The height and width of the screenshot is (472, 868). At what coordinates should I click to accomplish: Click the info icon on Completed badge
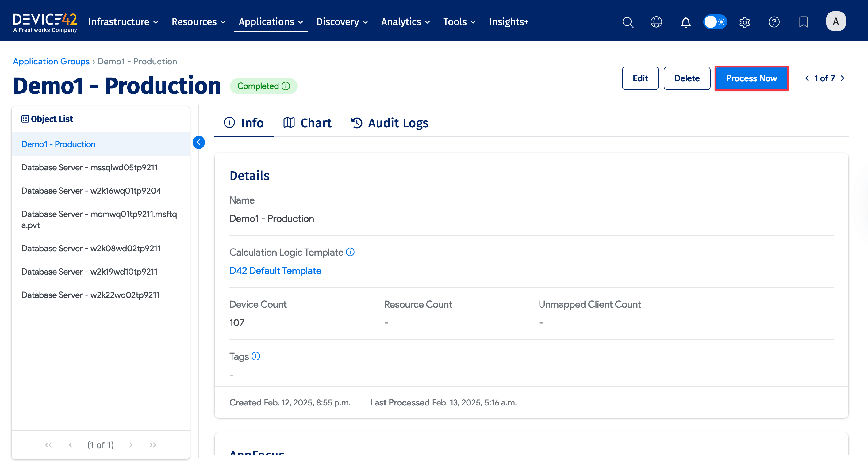click(286, 86)
